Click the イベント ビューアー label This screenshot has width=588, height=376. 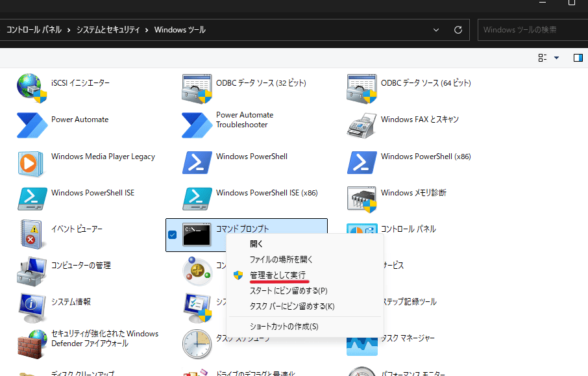click(x=77, y=229)
